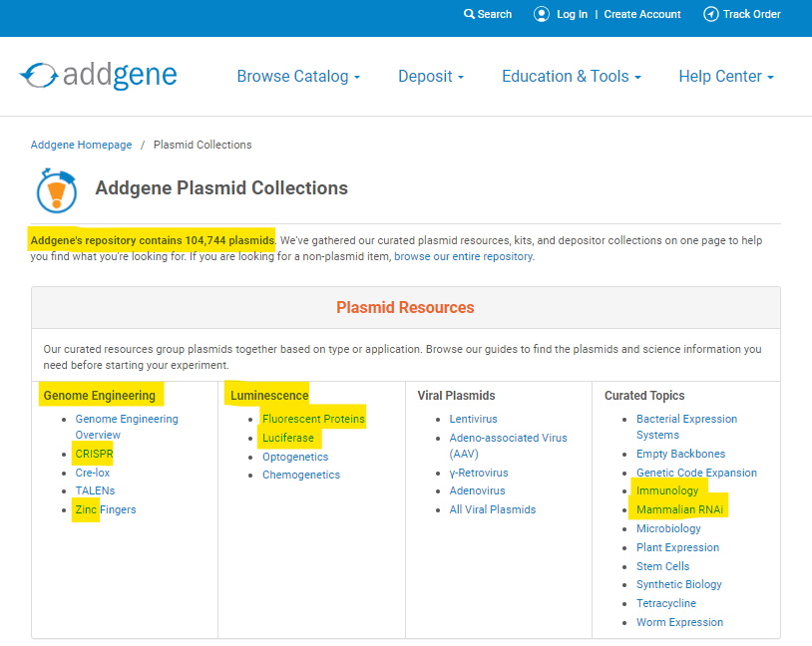
Task: Click the Curated Topics column heading
Action: pos(644,396)
